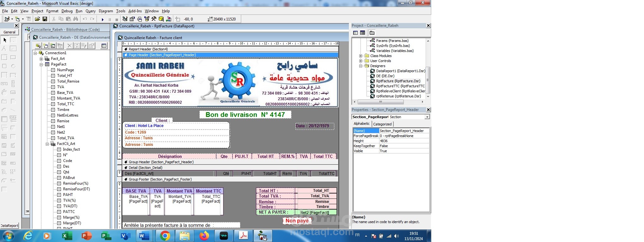
Task: Click the Toolbox hammer-and-wrench toolbar icon
Action: [x=154, y=19]
